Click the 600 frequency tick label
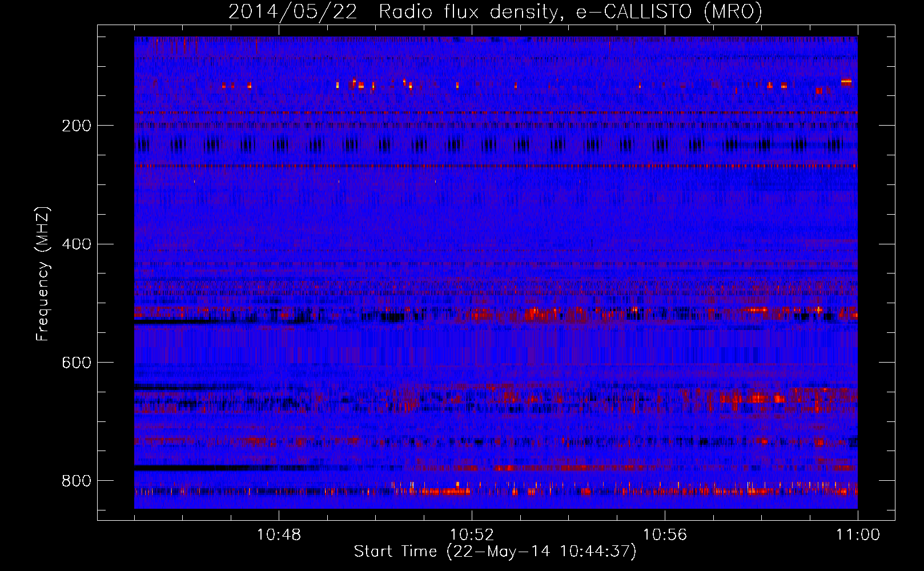 click(77, 363)
